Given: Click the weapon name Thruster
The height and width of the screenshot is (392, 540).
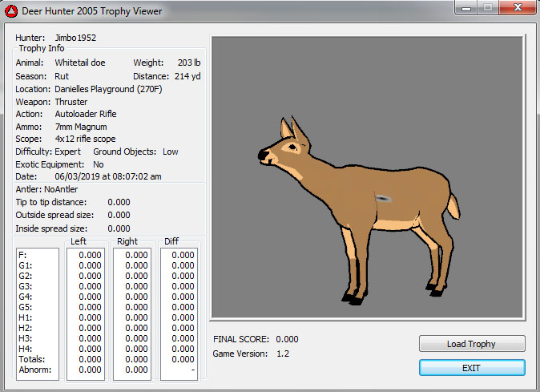Looking at the screenshot, I should (x=71, y=102).
